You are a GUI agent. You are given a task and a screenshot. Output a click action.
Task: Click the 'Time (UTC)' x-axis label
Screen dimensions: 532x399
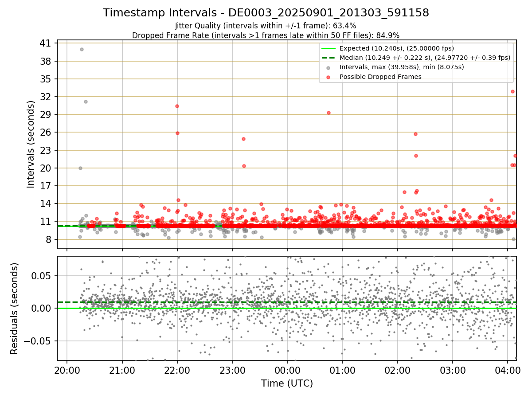pos(287,383)
